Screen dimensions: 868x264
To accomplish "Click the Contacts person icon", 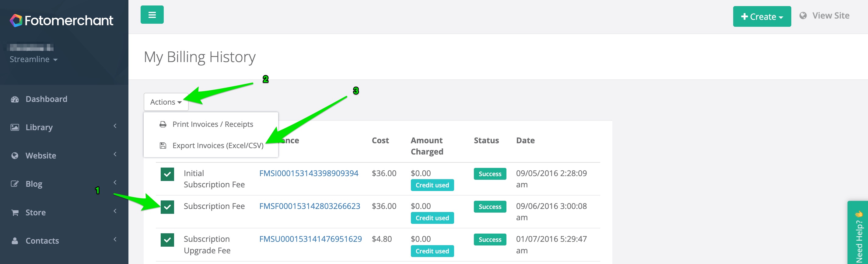I will (x=15, y=241).
